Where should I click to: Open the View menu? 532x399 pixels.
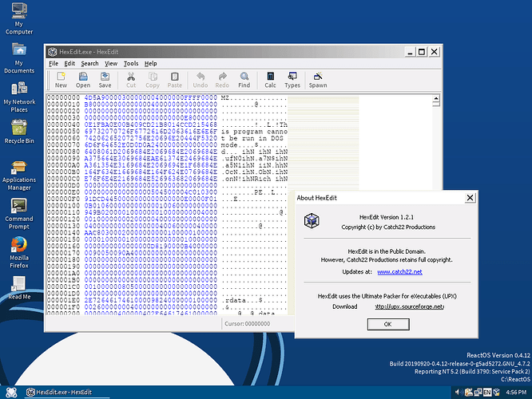pyautogui.click(x=110, y=63)
